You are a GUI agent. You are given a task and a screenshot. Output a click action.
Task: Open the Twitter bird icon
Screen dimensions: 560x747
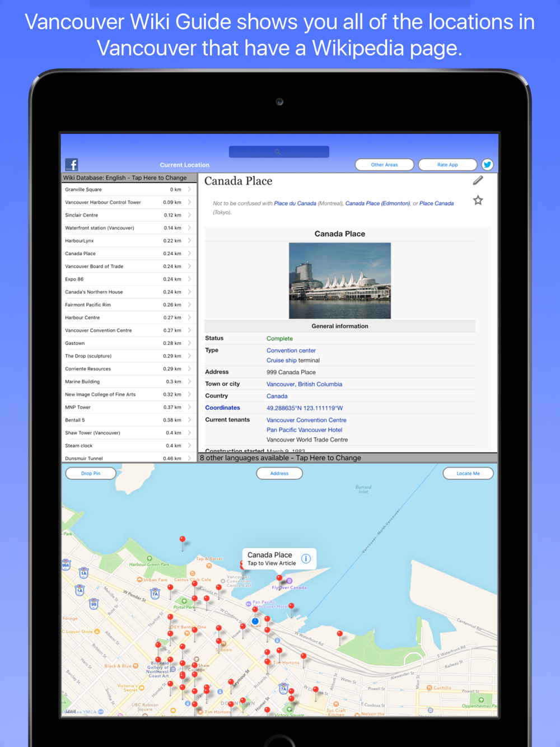[487, 165]
